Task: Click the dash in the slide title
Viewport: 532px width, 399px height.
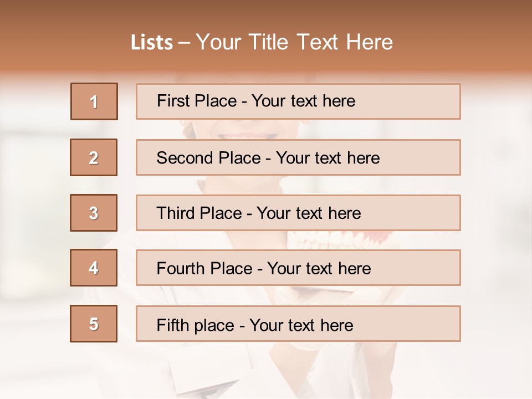Action: [x=185, y=43]
